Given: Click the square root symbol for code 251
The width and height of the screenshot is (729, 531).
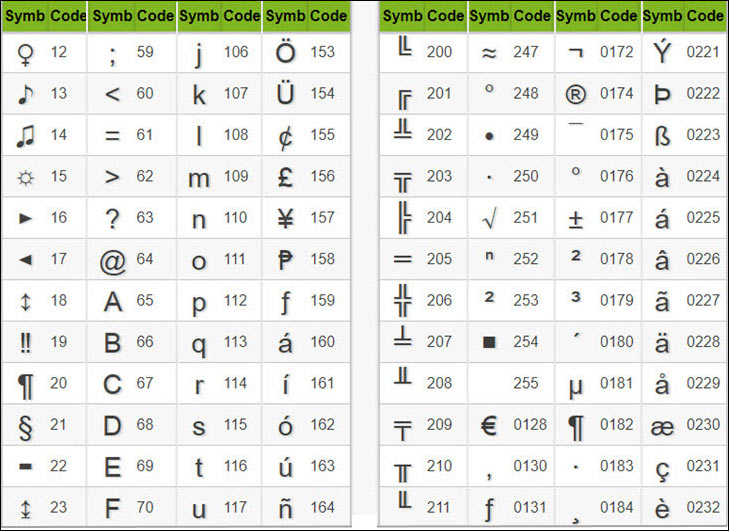Looking at the screenshot, I should (489, 219).
